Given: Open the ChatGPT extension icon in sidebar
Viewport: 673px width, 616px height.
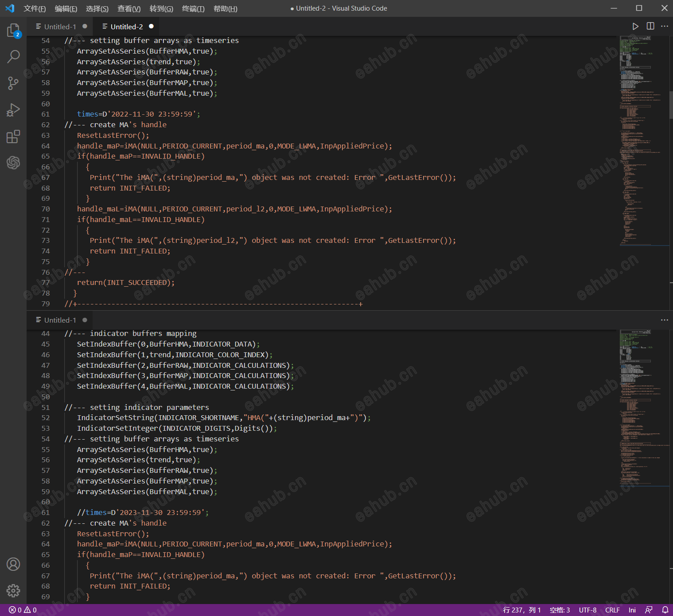Looking at the screenshot, I should tap(13, 163).
